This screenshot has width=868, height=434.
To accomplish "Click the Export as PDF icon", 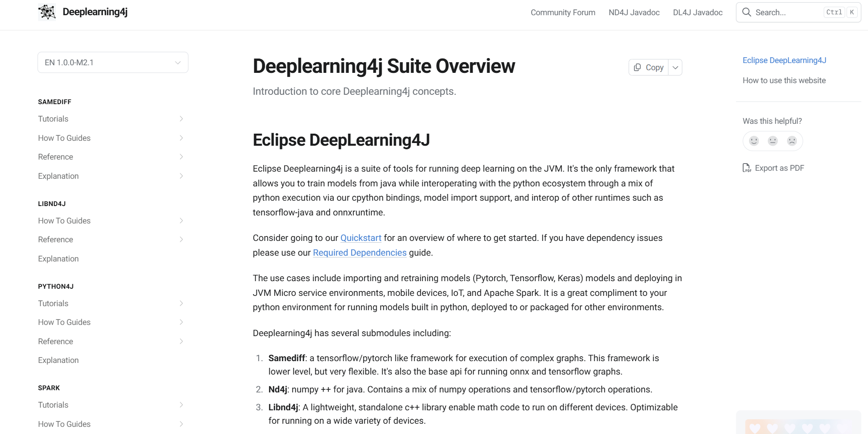I will [x=747, y=168].
